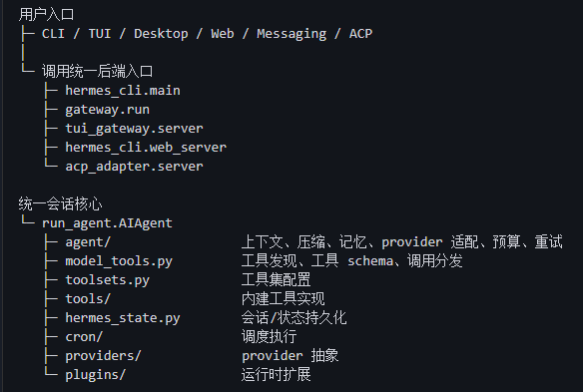Select the providers/ folder item
The width and height of the screenshot is (583, 392).
pyautogui.click(x=104, y=355)
